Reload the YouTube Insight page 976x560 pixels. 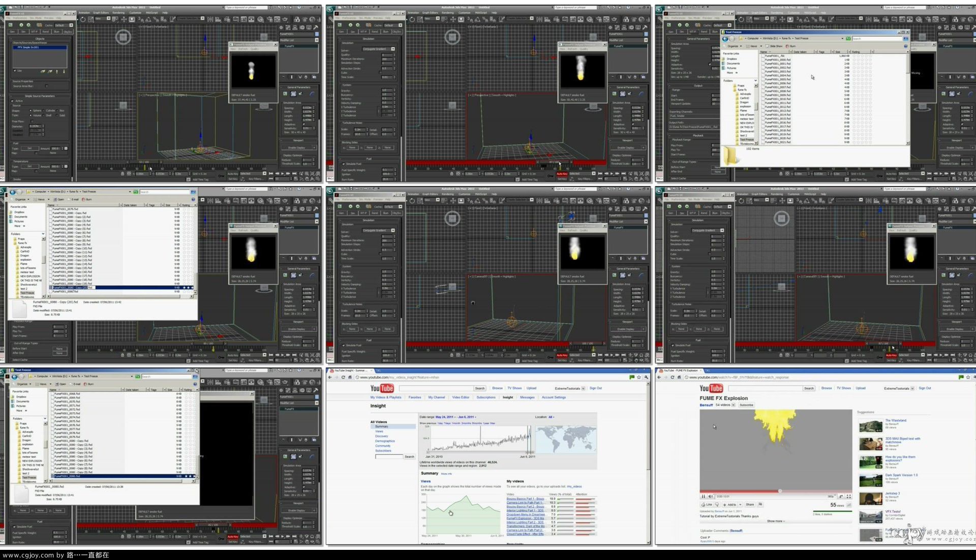343,377
